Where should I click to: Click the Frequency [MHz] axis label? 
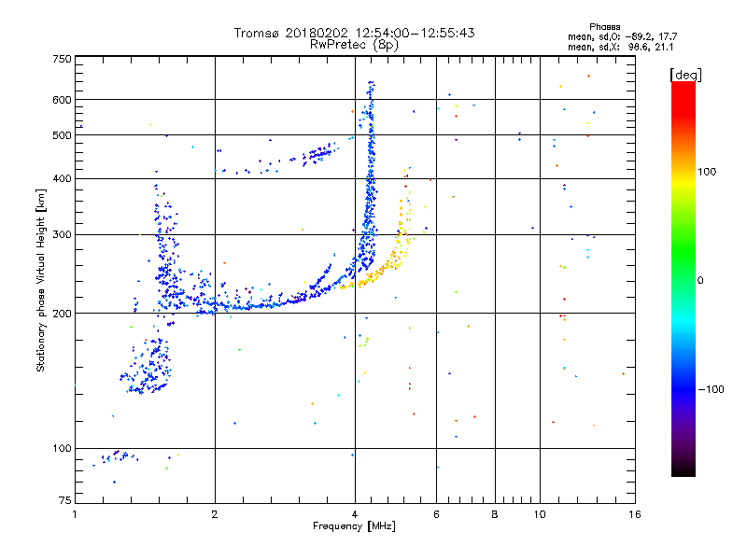click(x=354, y=526)
